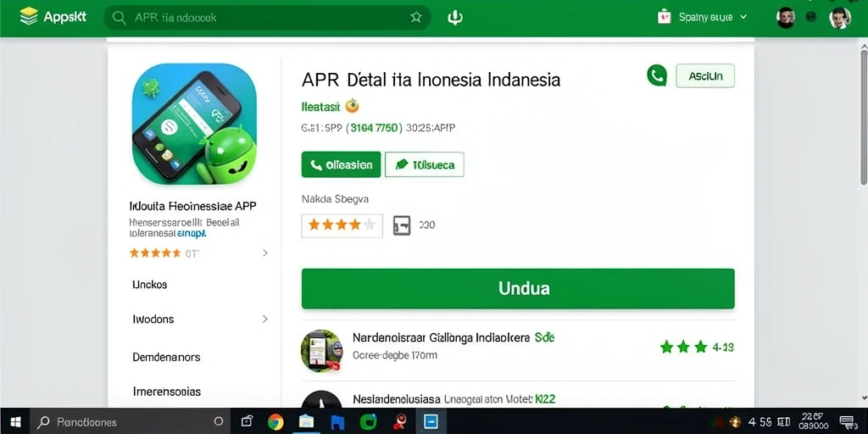
Task: Select Iwodons in the sidebar
Action: click(153, 319)
